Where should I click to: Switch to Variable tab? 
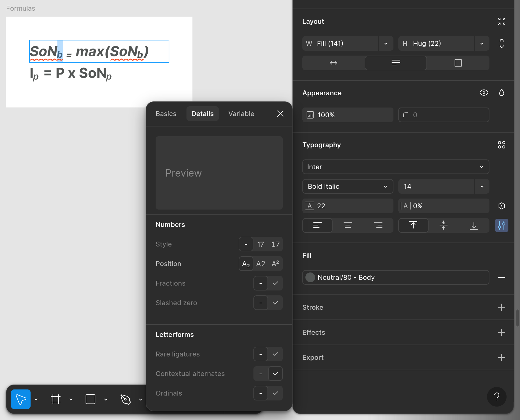tap(241, 114)
